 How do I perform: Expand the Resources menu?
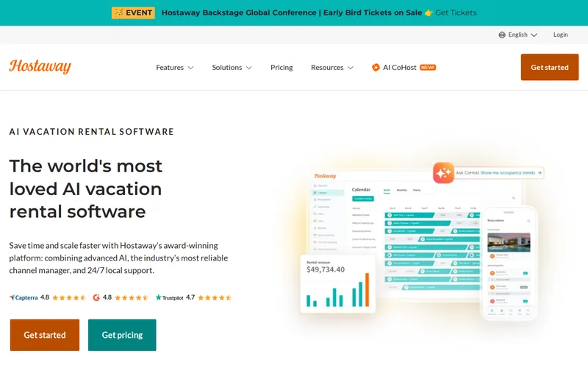pyautogui.click(x=332, y=68)
